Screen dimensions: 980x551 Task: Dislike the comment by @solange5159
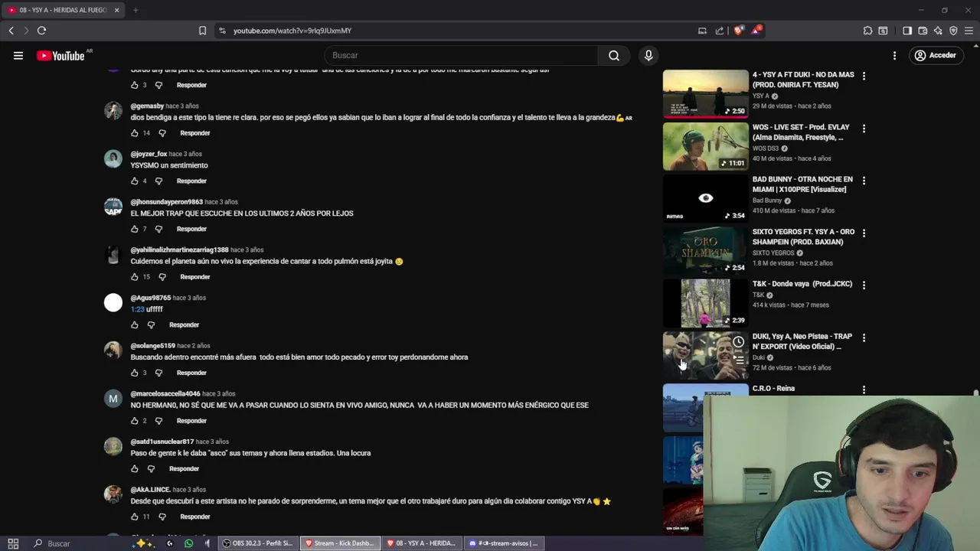(158, 373)
